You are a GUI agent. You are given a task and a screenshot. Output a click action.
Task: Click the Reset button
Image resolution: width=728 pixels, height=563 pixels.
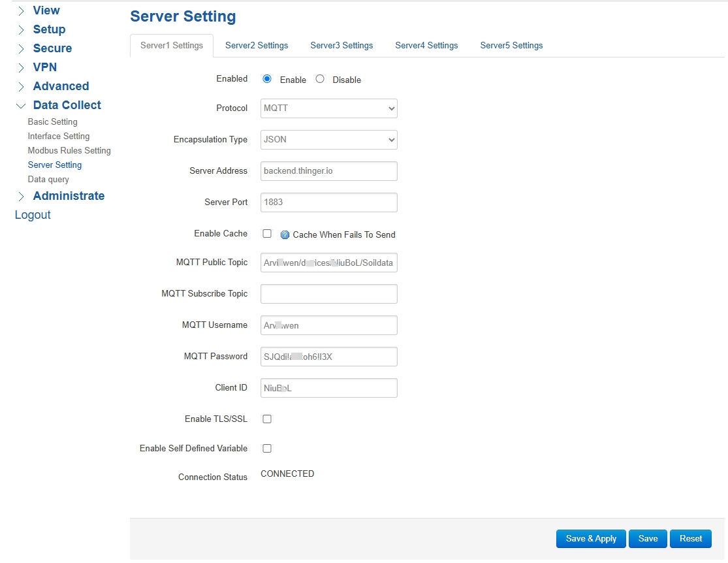[x=690, y=538]
